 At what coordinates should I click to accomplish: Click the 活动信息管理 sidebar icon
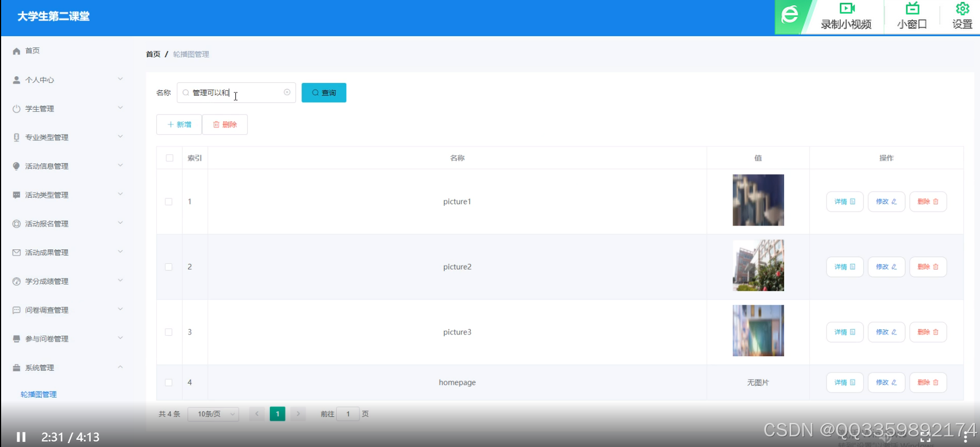point(16,166)
